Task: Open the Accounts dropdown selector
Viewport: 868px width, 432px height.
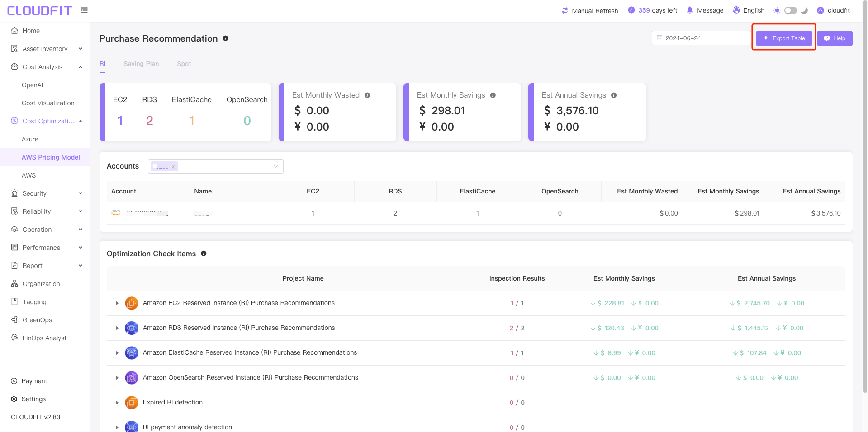Action: tap(216, 166)
